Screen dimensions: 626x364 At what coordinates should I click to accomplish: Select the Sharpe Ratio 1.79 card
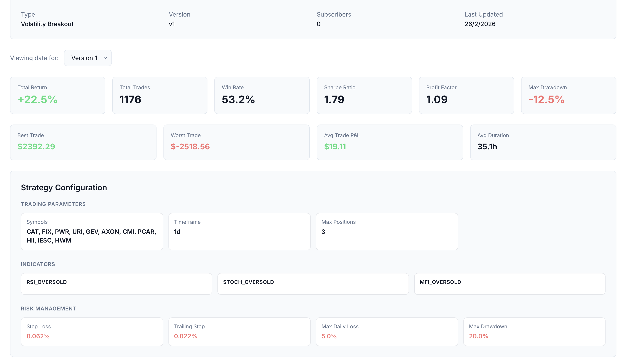(364, 95)
